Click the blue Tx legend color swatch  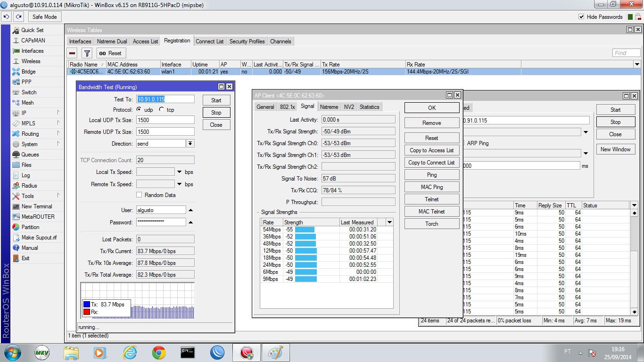[x=87, y=304]
